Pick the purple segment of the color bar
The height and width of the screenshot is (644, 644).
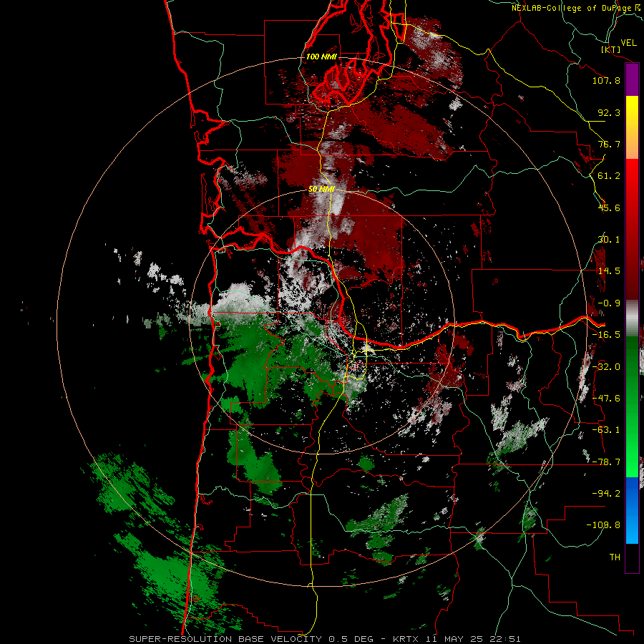click(632, 80)
